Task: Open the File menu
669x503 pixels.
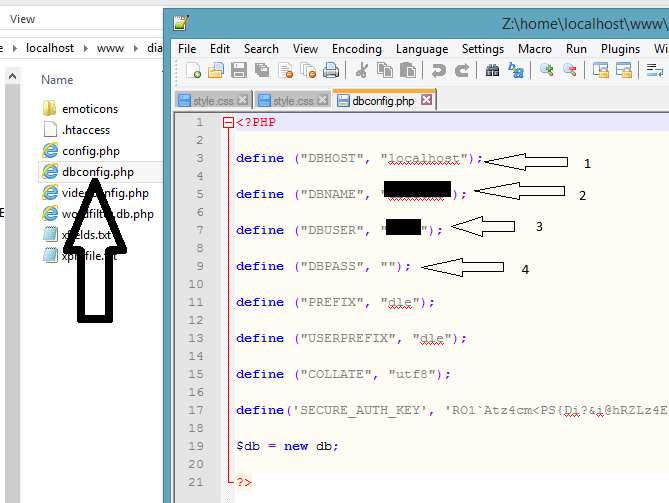Action: [187, 49]
